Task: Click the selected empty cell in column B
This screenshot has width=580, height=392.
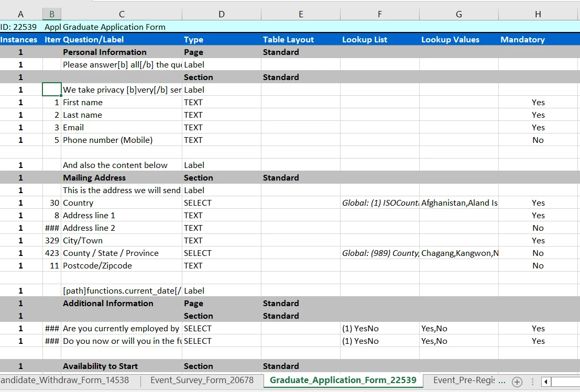Action: click(52, 90)
